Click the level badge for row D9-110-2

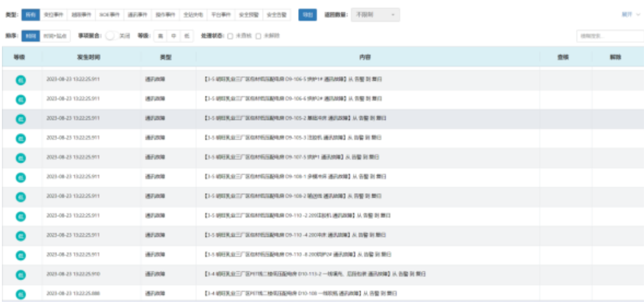[x=21, y=216]
